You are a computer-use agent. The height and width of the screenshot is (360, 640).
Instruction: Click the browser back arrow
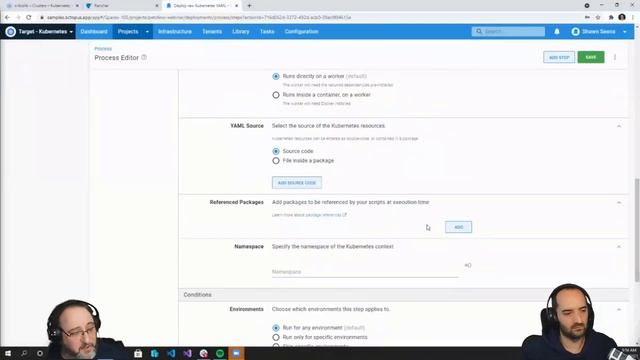(7, 18)
